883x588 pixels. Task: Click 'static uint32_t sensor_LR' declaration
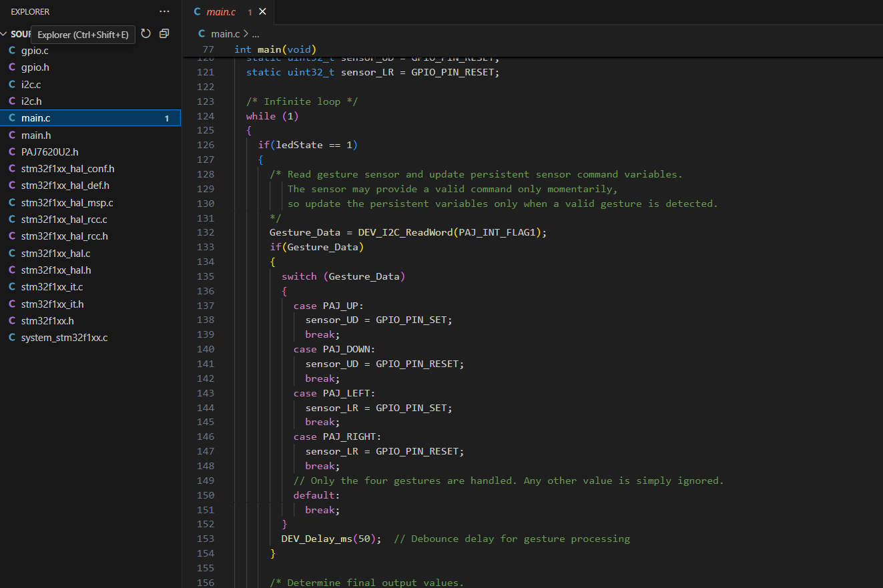pos(373,72)
